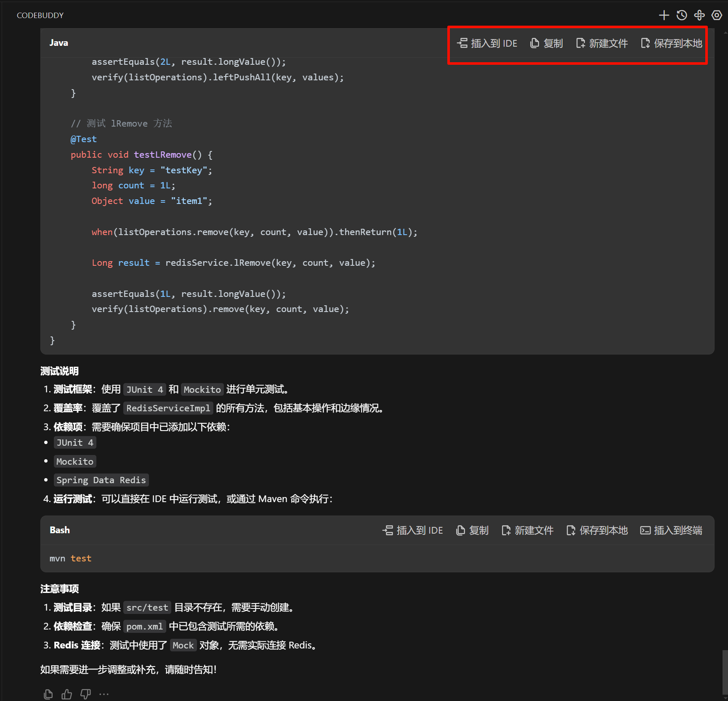Click the knot-shaped icon beside history
The width and height of the screenshot is (728, 701).
coord(699,16)
